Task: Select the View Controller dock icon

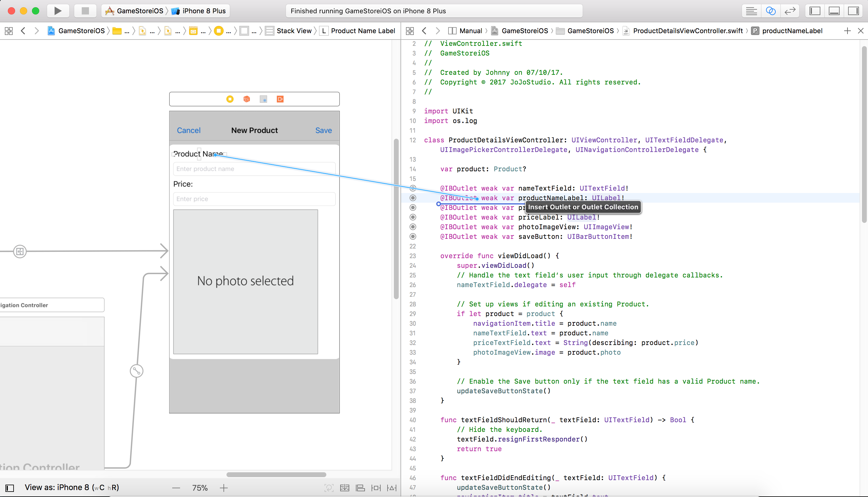Action: point(230,99)
